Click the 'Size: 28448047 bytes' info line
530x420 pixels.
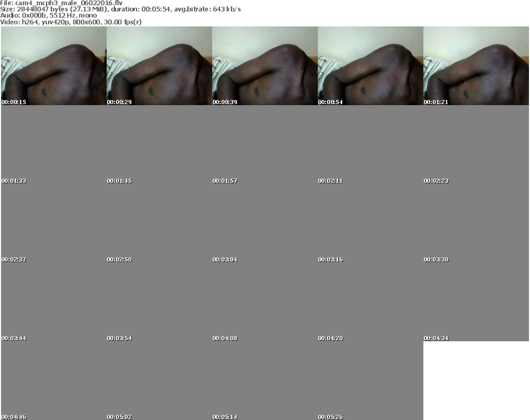120,9
